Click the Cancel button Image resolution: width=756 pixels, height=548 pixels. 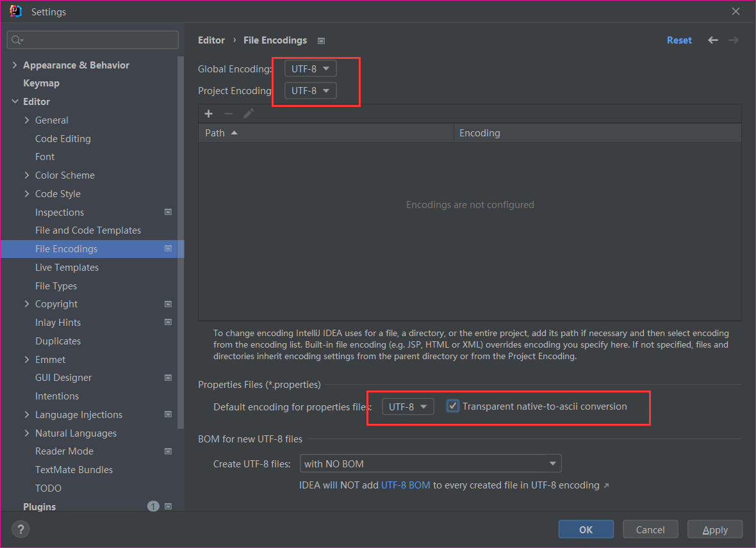(650, 529)
